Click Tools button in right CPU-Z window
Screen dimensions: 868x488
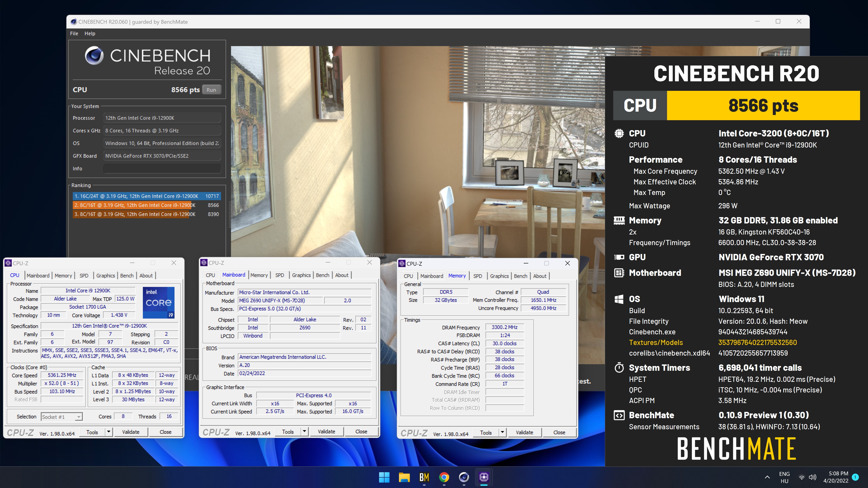click(486, 433)
